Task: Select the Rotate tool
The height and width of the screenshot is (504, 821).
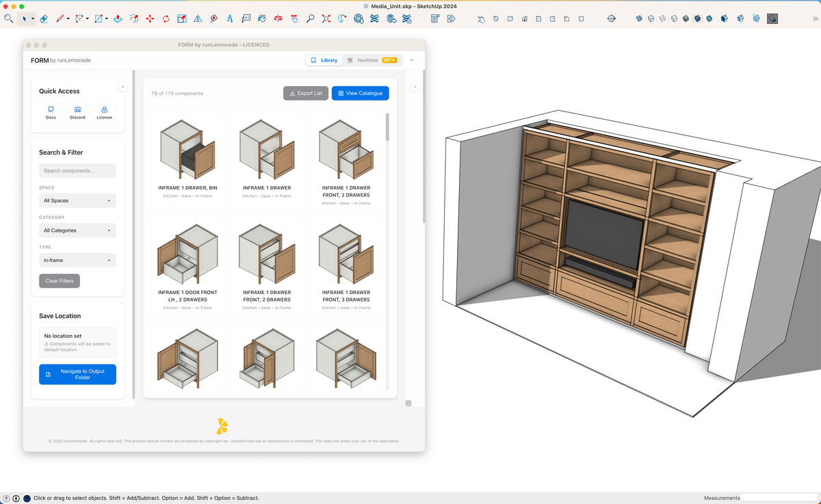Action: click(166, 18)
